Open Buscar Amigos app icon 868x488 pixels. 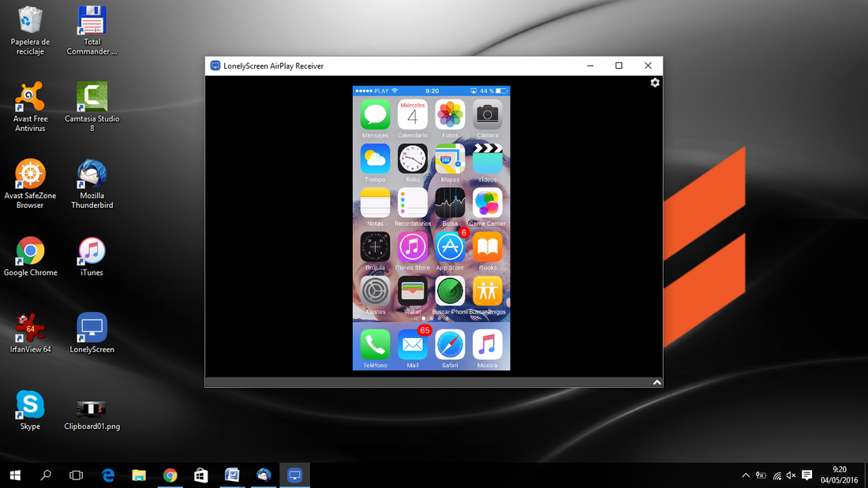coord(487,291)
